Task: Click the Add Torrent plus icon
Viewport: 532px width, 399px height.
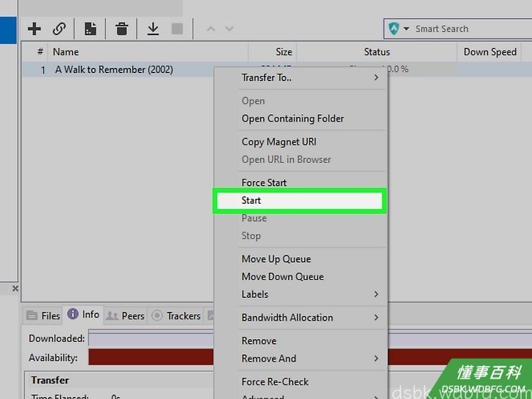Action: [34, 28]
